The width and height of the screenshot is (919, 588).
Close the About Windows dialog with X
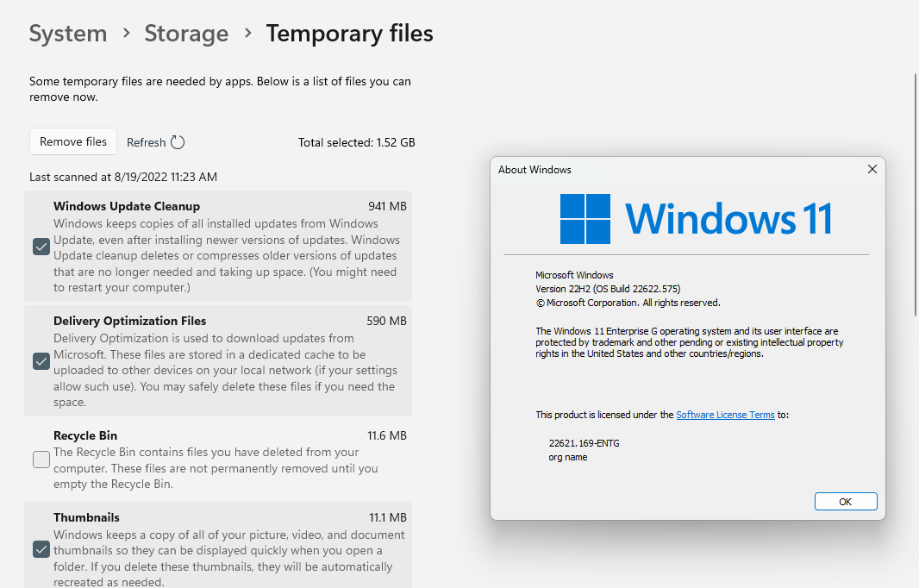pos(872,169)
